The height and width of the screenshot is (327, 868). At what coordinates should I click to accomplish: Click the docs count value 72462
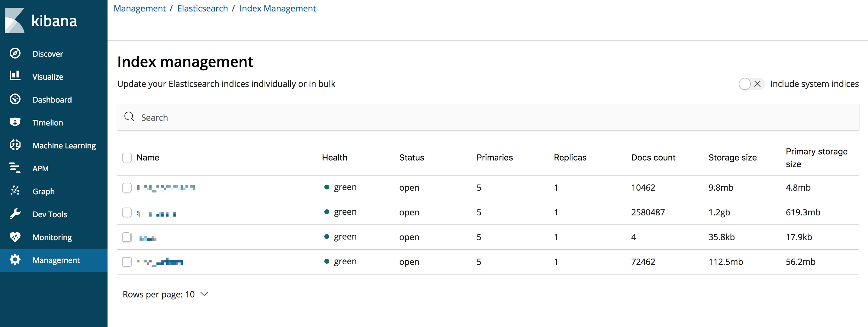coord(643,262)
